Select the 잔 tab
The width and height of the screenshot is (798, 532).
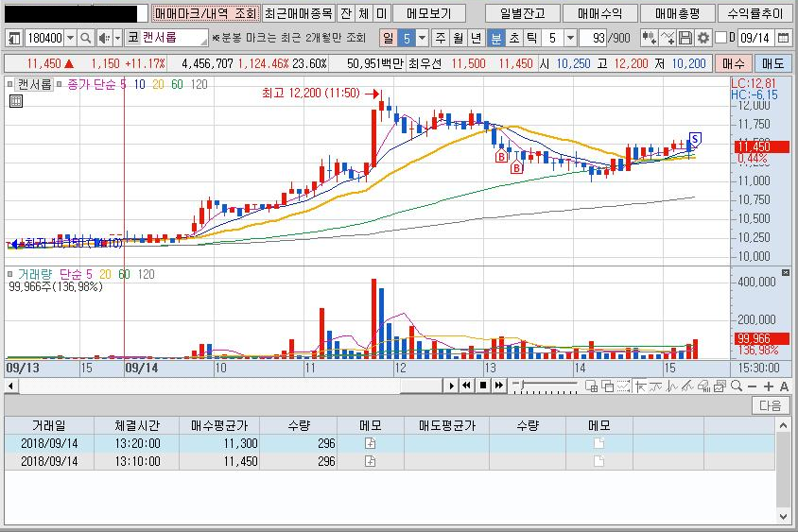tap(346, 13)
